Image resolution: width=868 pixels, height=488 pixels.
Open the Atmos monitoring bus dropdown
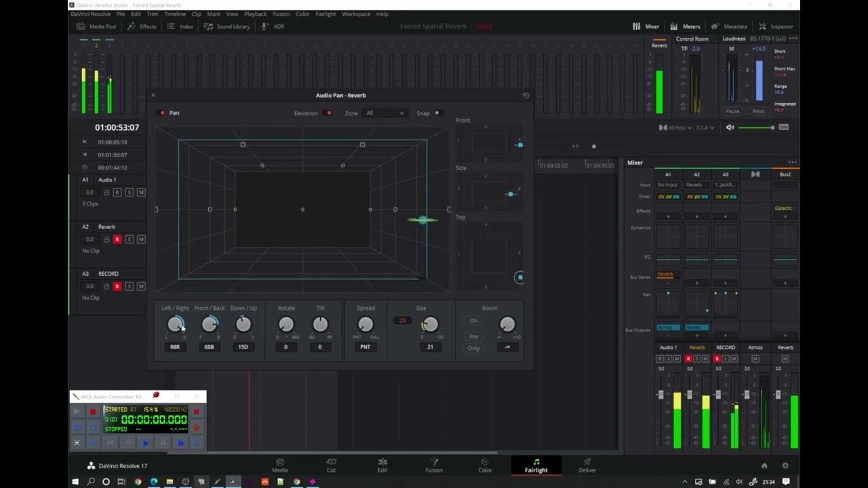tap(676, 127)
